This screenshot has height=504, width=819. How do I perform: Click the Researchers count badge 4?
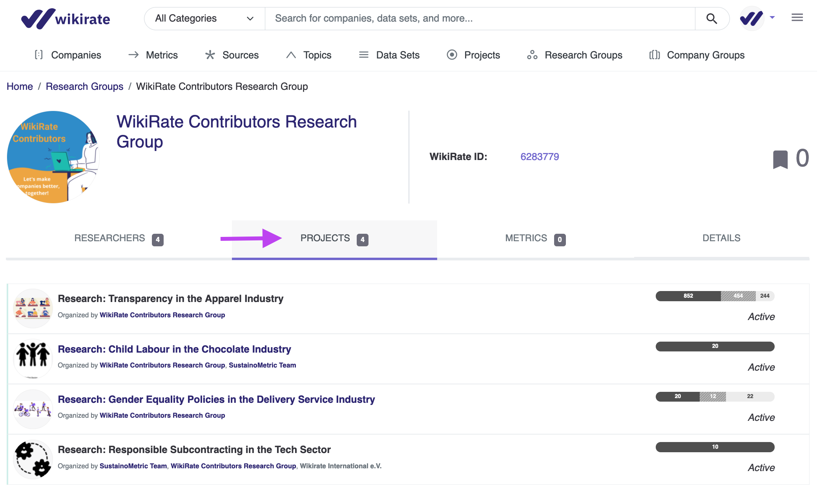tap(158, 240)
